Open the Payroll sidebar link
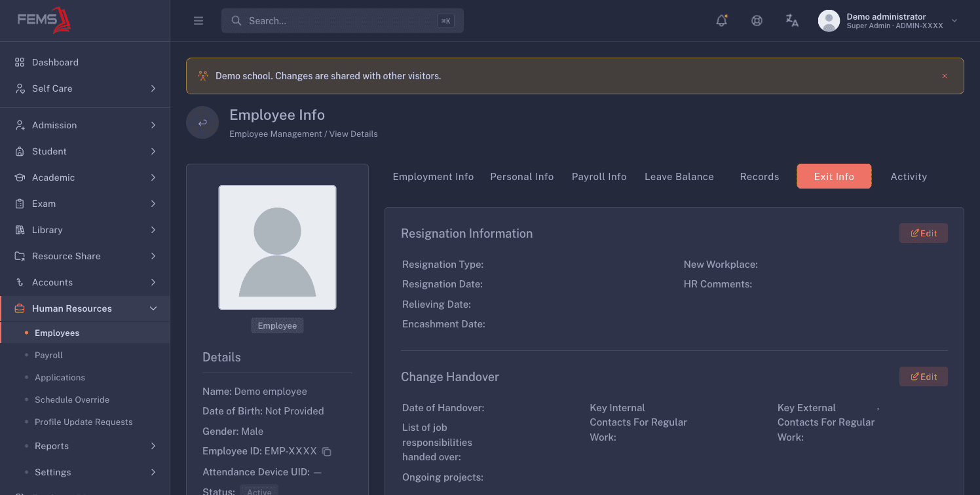 pos(48,355)
